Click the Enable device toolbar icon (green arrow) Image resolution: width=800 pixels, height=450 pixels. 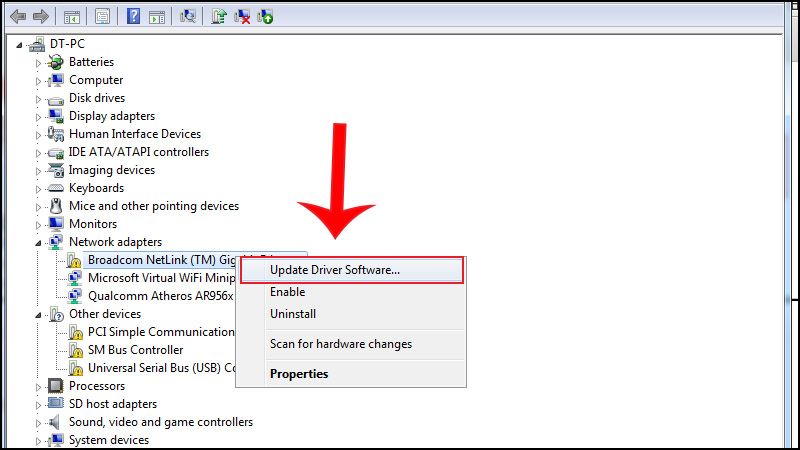(x=265, y=16)
